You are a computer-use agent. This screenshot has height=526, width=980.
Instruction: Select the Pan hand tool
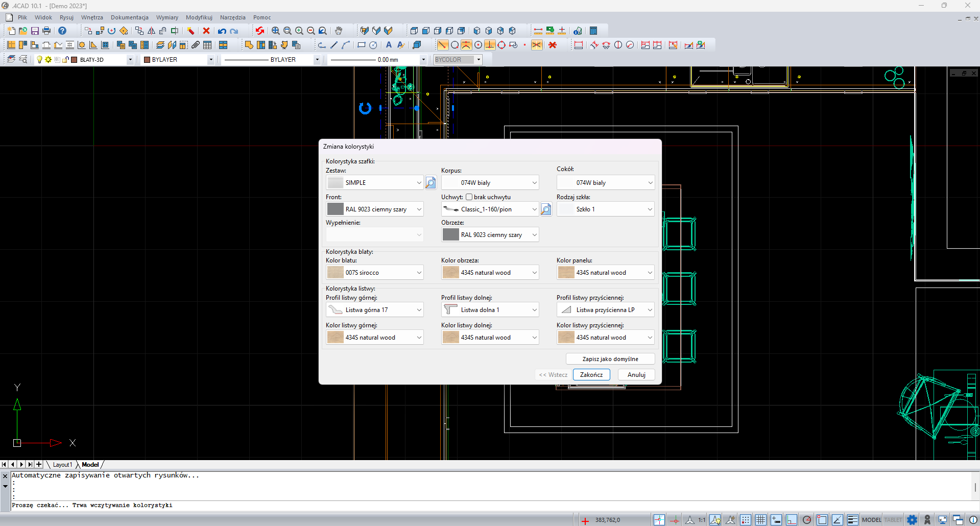(x=338, y=31)
